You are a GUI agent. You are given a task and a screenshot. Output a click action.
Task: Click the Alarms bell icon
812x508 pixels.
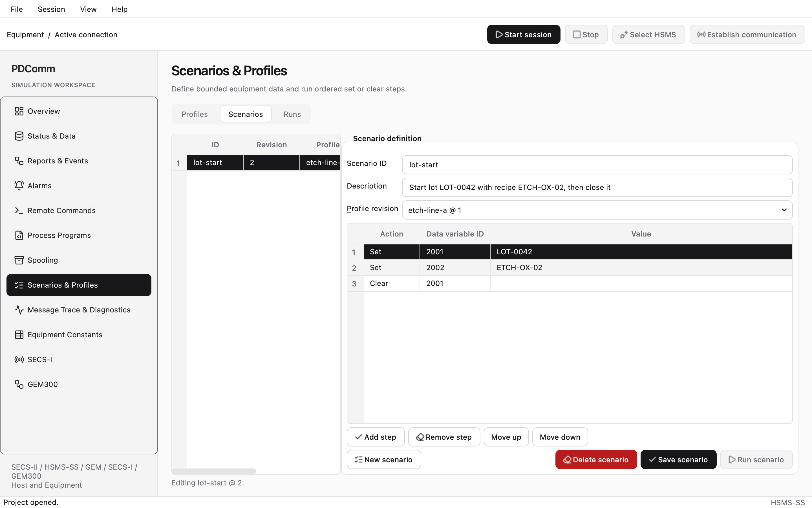tap(19, 186)
